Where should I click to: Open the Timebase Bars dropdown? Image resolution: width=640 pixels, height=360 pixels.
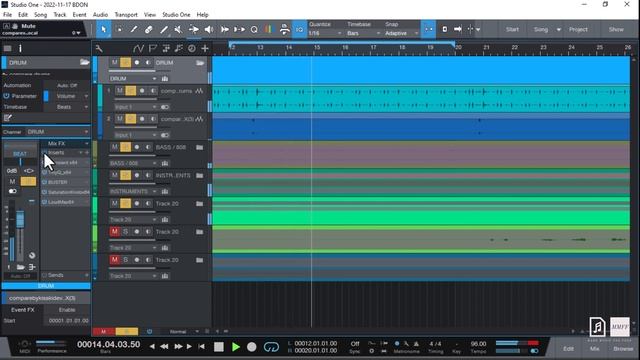coord(363,33)
